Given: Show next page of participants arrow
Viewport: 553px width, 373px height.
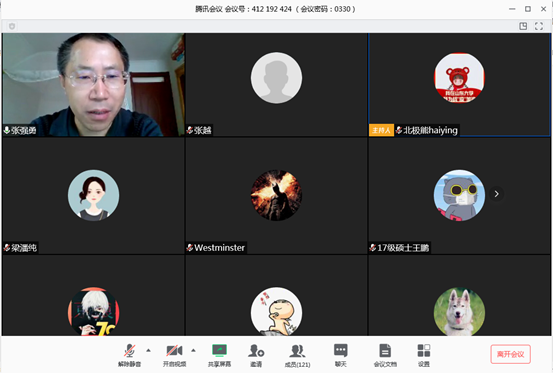Looking at the screenshot, I should (496, 194).
